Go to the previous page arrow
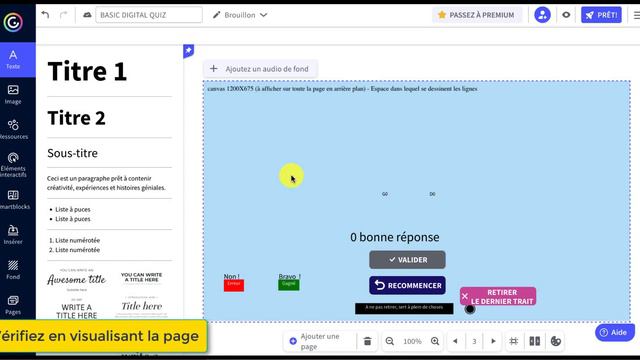 [455, 341]
